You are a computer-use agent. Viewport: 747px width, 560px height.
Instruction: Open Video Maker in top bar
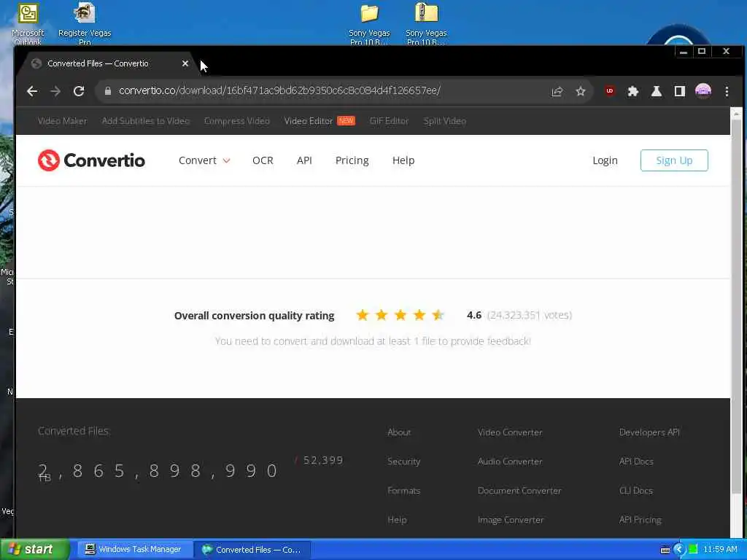point(62,121)
